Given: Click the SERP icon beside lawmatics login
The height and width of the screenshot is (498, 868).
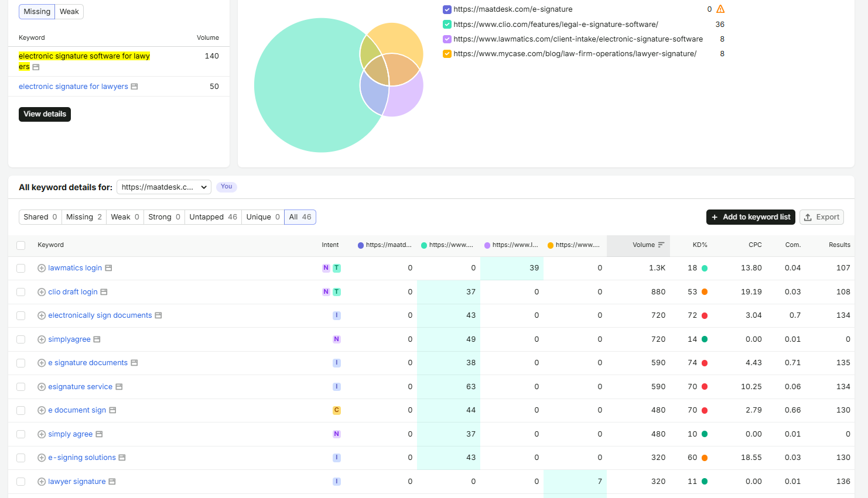Looking at the screenshot, I should coord(108,268).
